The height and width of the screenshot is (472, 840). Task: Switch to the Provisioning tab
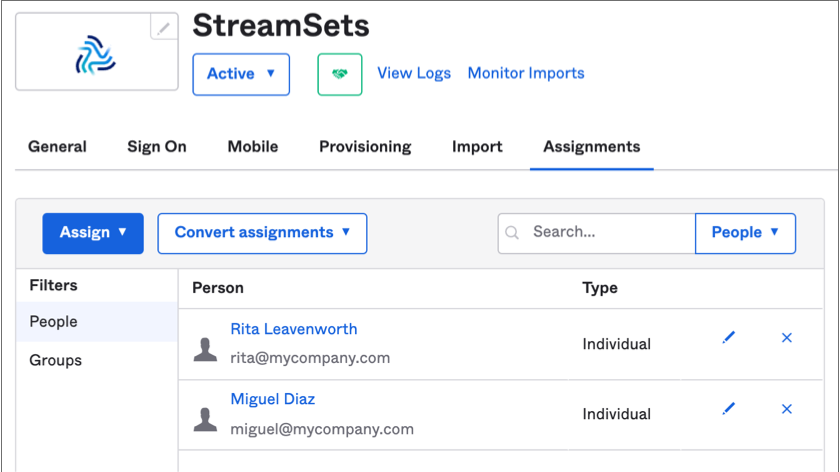tap(365, 146)
